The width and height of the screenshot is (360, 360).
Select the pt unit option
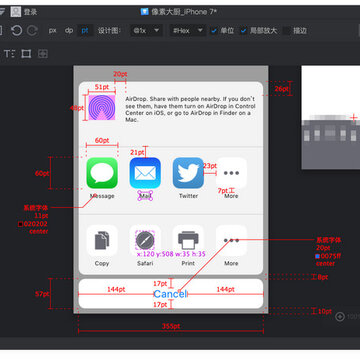[85, 31]
